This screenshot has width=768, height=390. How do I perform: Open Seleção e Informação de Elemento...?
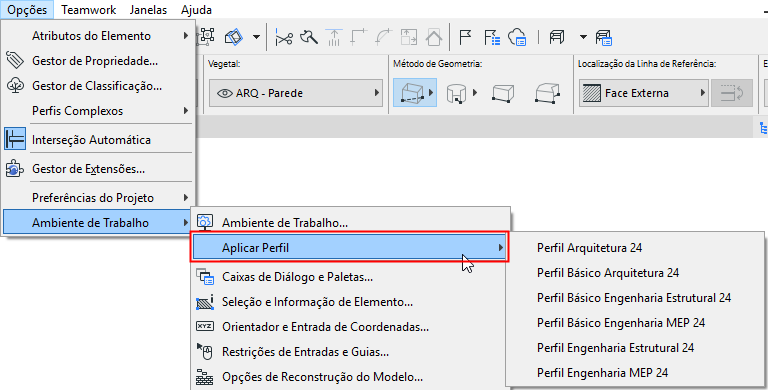(x=350, y=302)
